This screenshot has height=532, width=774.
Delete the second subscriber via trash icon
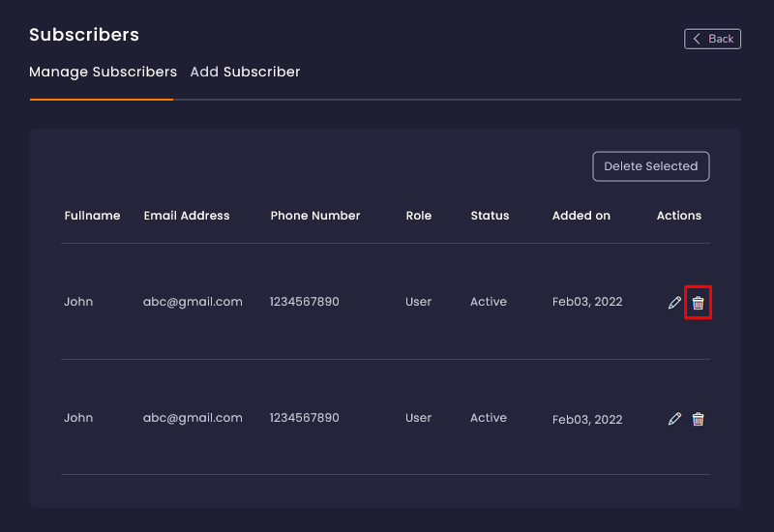click(698, 419)
